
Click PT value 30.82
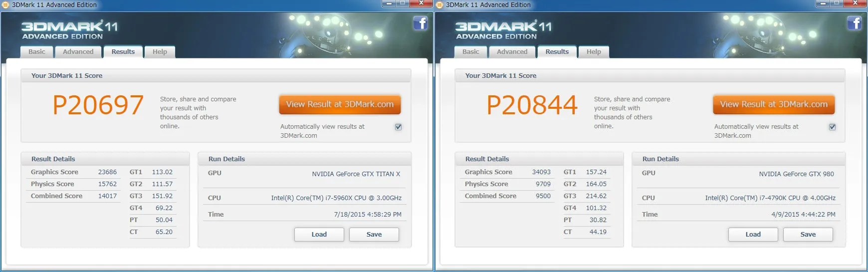598,220
